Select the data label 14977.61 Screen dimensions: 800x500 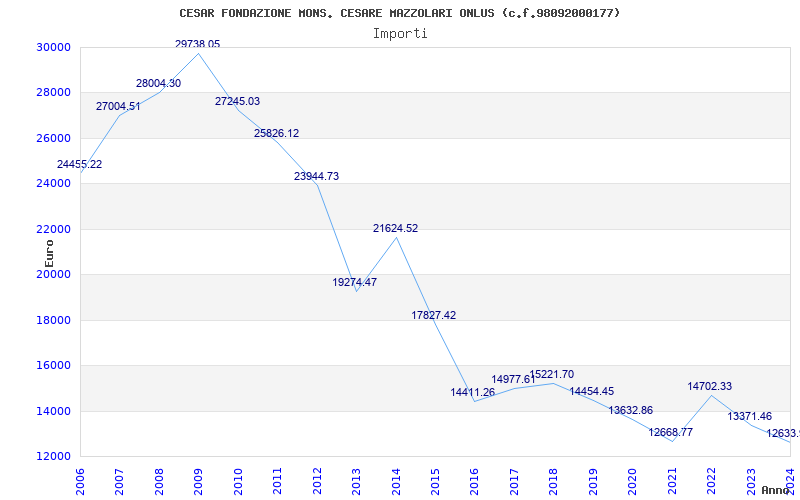point(513,379)
